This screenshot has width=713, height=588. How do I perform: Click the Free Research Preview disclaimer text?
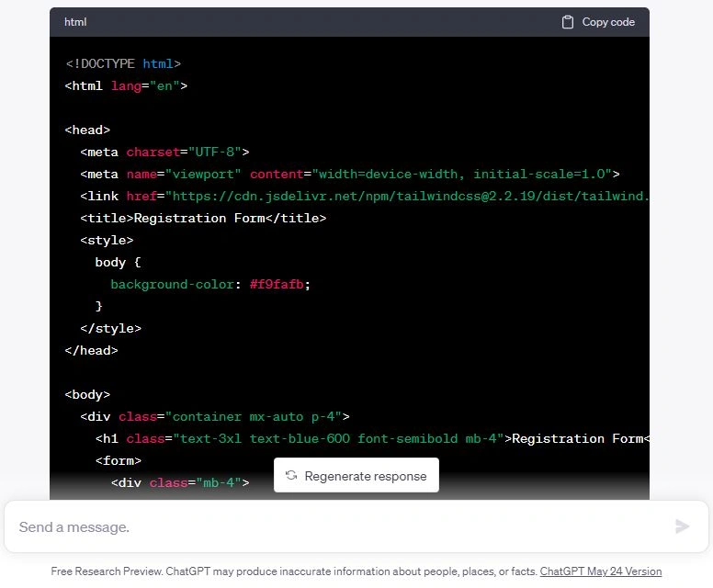click(294, 571)
